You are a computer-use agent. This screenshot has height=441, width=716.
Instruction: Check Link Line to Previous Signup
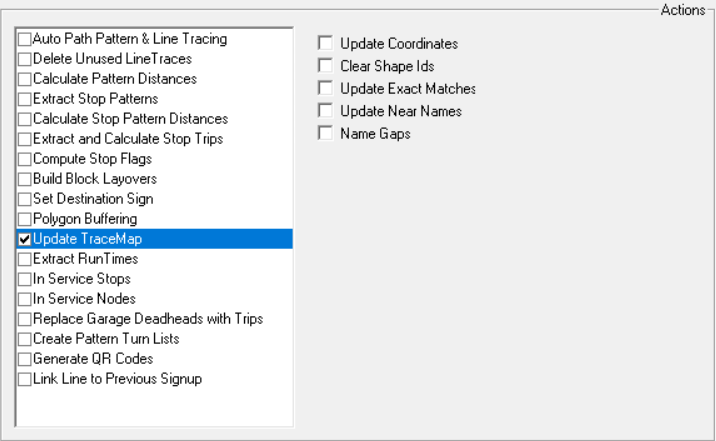coord(25,379)
